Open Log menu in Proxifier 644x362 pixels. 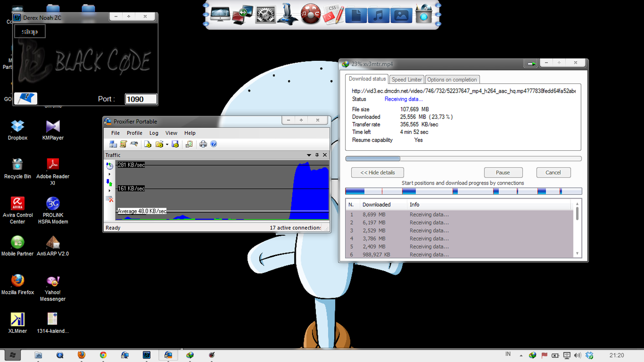154,133
